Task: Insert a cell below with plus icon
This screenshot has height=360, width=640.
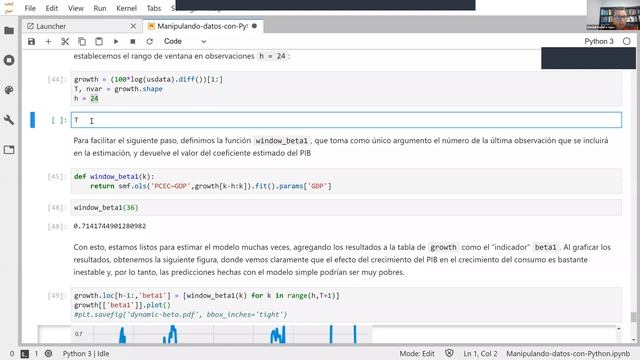Action: [x=48, y=42]
